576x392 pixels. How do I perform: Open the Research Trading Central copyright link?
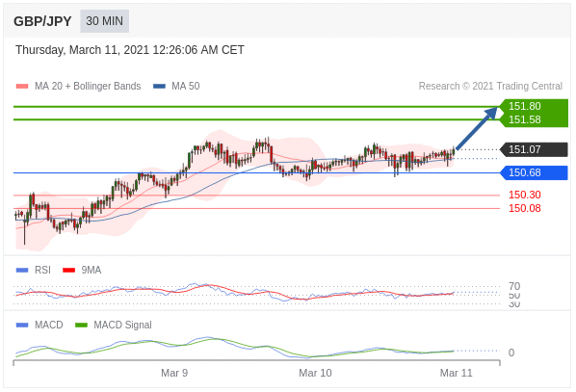click(x=490, y=86)
